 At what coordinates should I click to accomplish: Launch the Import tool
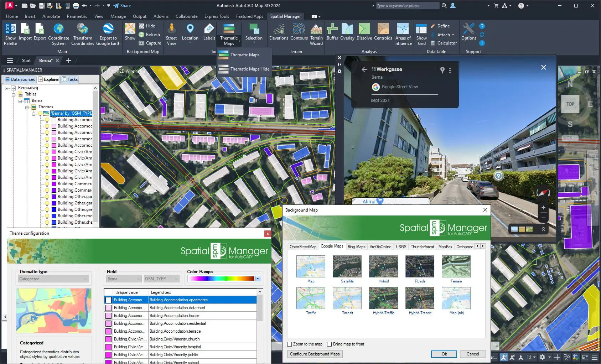[x=25, y=32]
